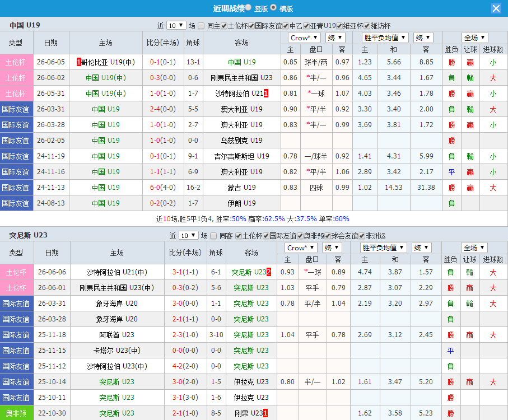Viewport: 508px width, 420px height.
Task: Click corner count 16-2 cell
Action: pos(193,188)
